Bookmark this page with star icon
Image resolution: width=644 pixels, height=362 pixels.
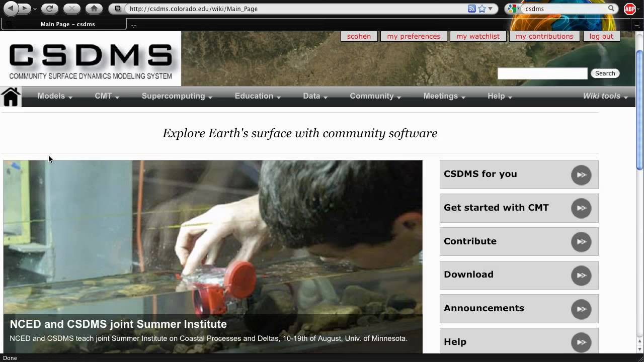(482, 9)
